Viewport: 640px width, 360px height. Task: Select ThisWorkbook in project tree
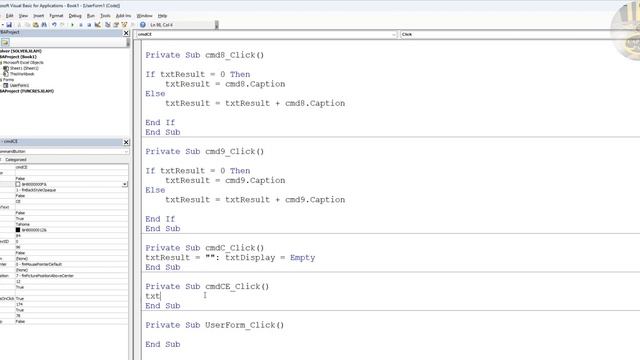point(22,74)
